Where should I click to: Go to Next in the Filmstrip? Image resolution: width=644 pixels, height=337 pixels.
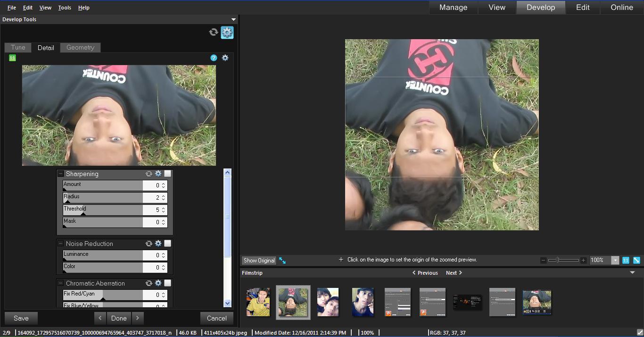click(x=454, y=273)
